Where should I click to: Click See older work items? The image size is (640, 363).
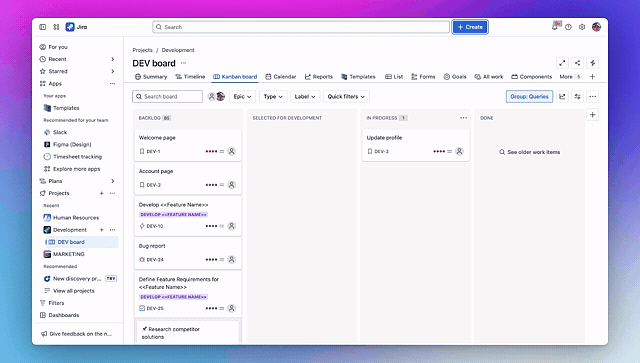click(529, 152)
